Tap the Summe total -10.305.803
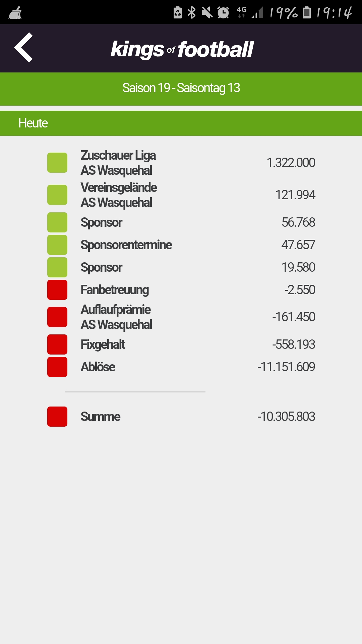362x644 pixels. [x=286, y=417]
